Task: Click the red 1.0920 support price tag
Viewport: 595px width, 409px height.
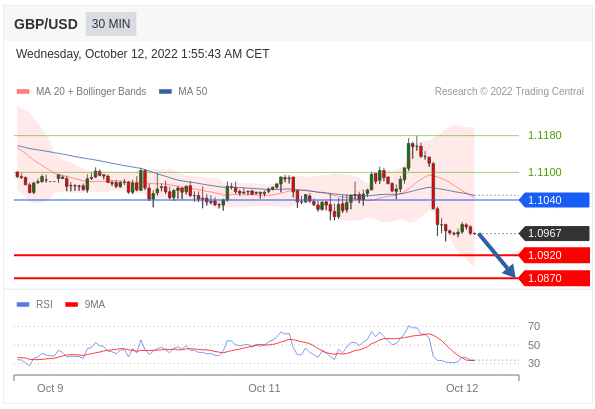Action: (554, 255)
